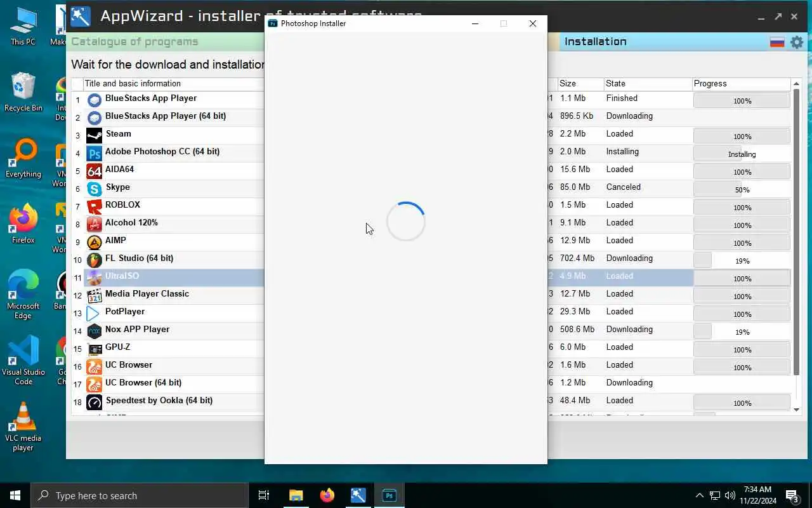Sort by the Progress column header
Image resolution: width=812 pixels, height=508 pixels.
pyautogui.click(x=741, y=84)
